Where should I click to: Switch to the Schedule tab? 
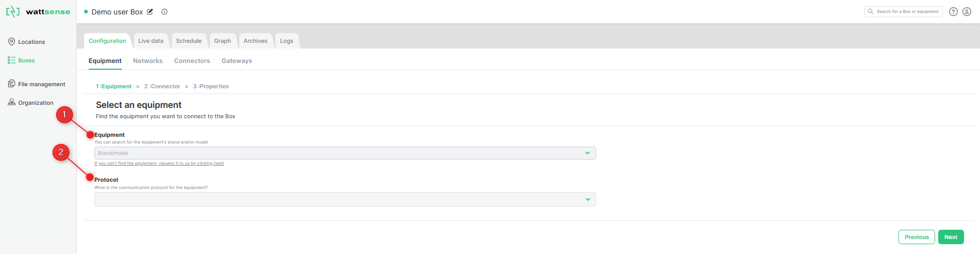pyautogui.click(x=189, y=41)
